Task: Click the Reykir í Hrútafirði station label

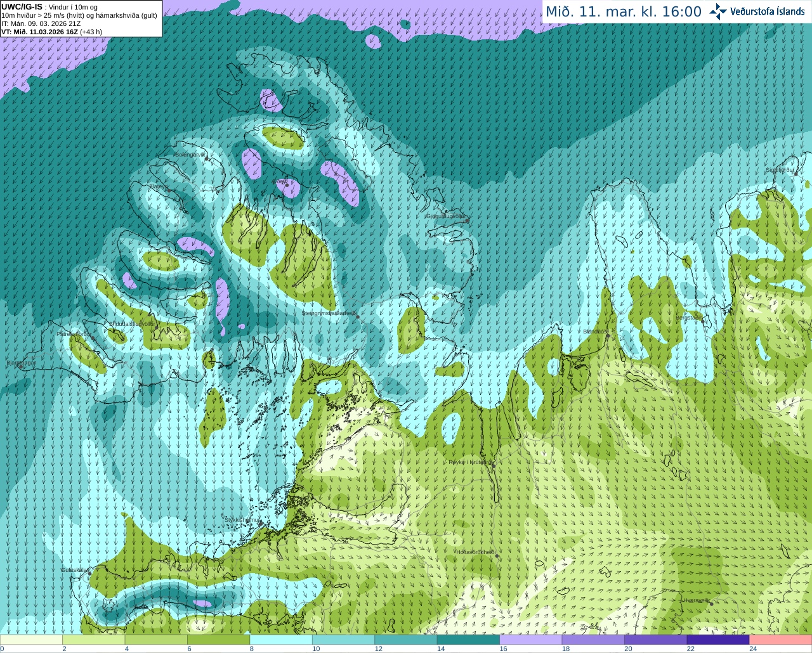Action: coord(470,462)
